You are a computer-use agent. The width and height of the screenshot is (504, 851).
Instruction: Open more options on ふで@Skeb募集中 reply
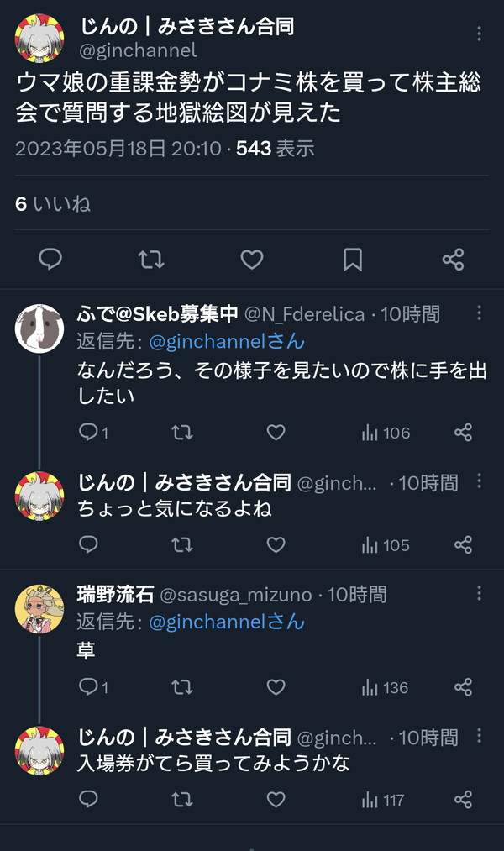[x=479, y=313]
